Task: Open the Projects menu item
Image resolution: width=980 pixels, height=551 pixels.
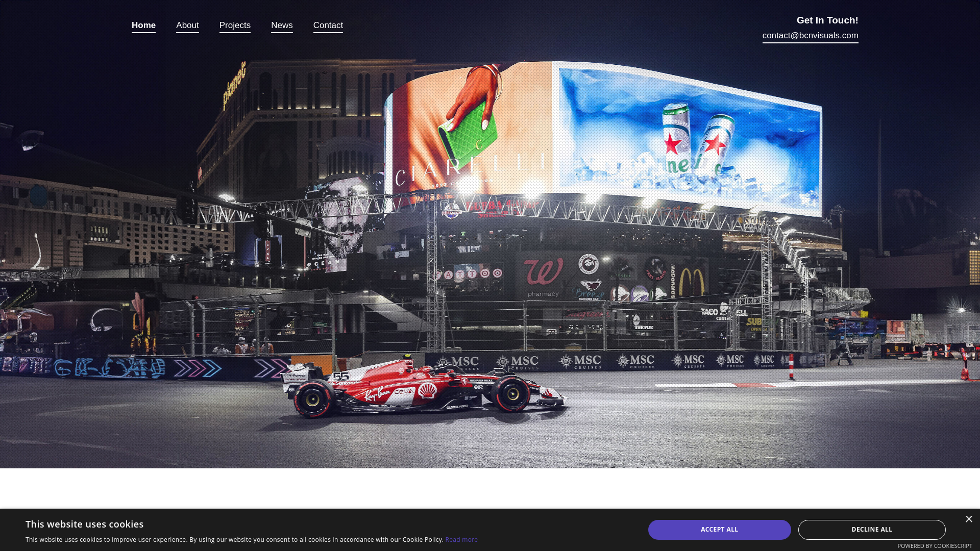Action: click(235, 26)
